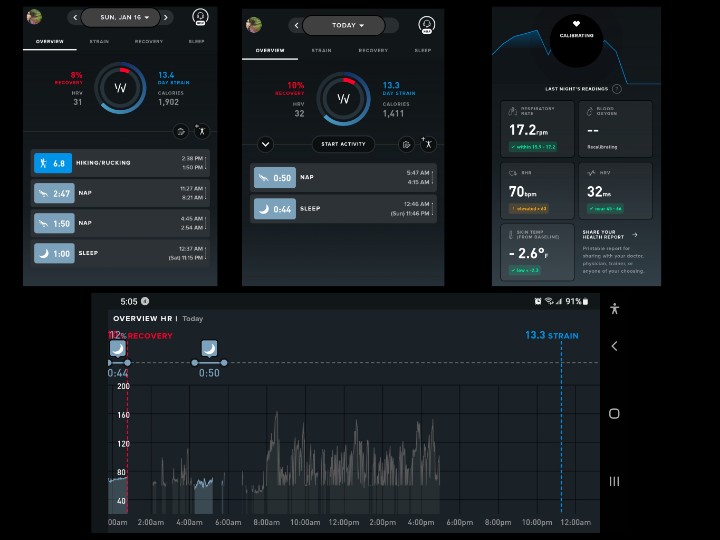The width and height of the screenshot is (720, 540).
Task: Tap the blue 6.8 hiking strain badge
Action: click(53, 163)
